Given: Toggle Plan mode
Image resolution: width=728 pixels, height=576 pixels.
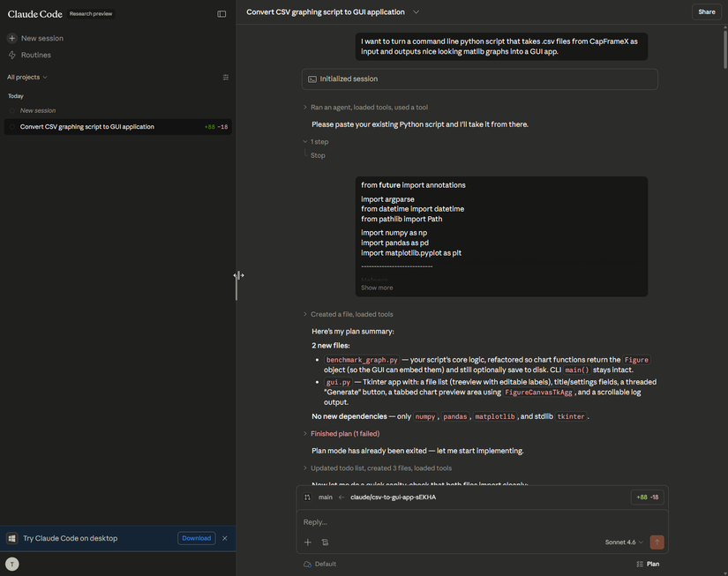Looking at the screenshot, I should point(648,564).
